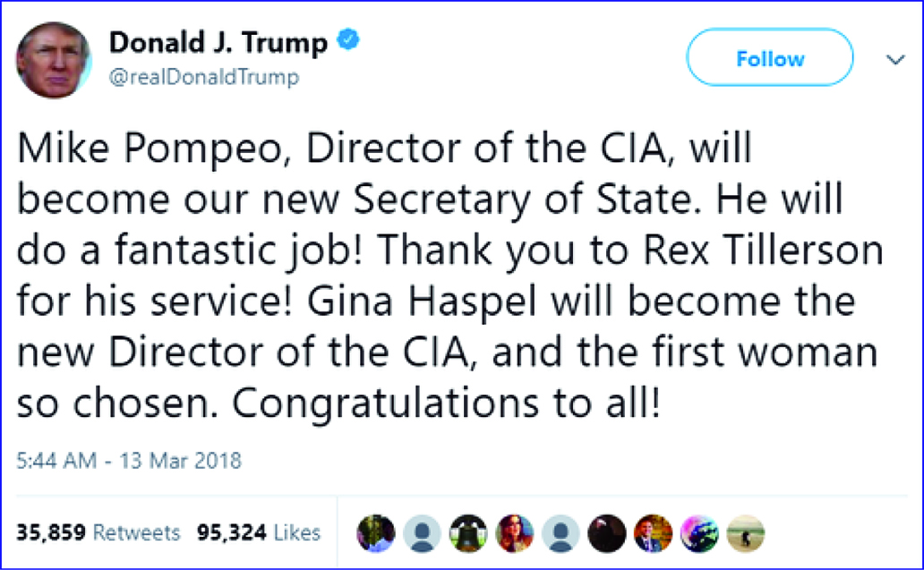Click Donald J. Trump's profile picture
The height and width of the screenshot is (570, 924).
(x=53, y=60)
